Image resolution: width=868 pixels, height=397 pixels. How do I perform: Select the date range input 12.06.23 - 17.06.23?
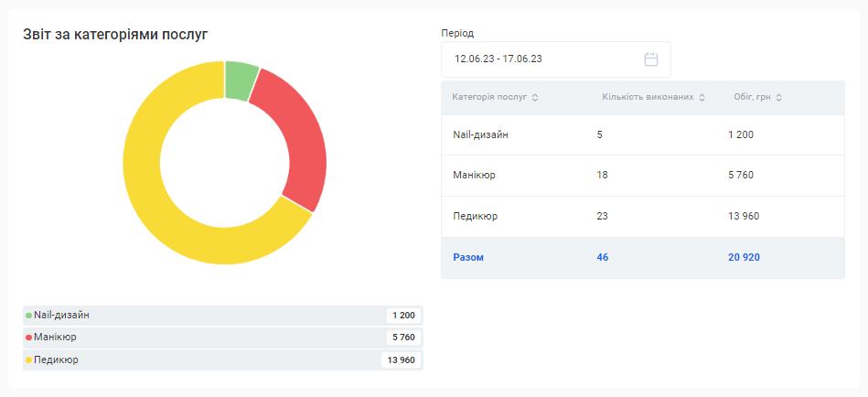[x=540, y=59]
